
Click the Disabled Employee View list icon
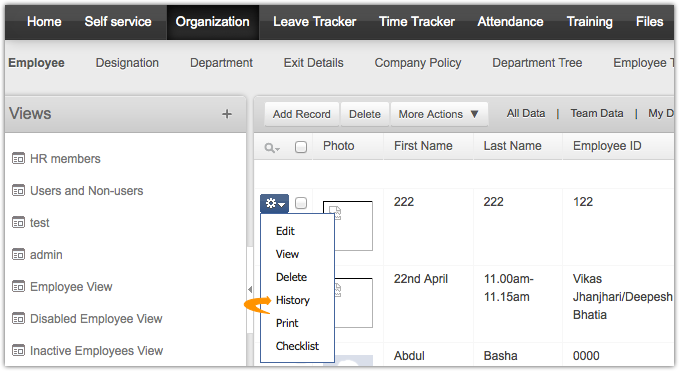click(18, 319)
